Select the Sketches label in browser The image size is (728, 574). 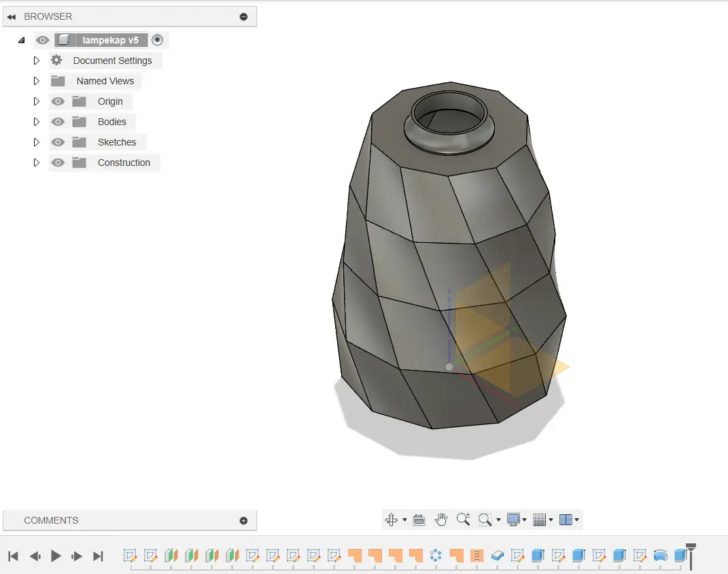(117, 142)
